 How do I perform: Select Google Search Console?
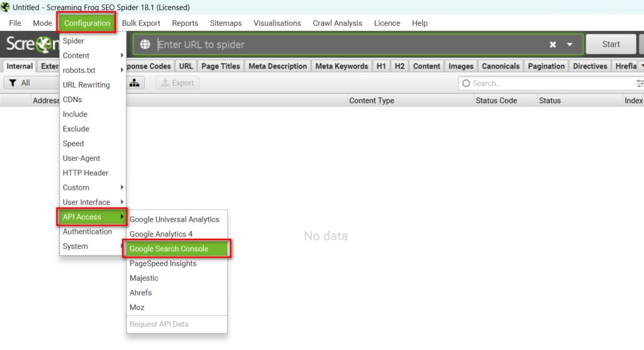[177, 249]
